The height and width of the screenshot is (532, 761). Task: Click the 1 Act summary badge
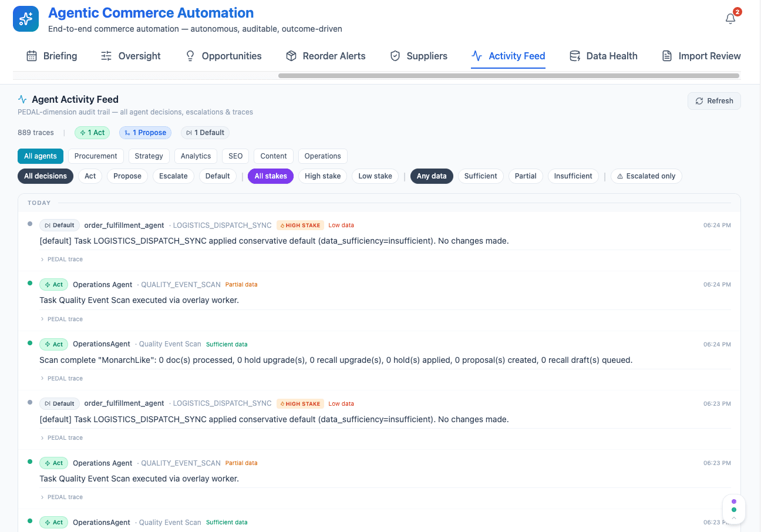point(92,133)
